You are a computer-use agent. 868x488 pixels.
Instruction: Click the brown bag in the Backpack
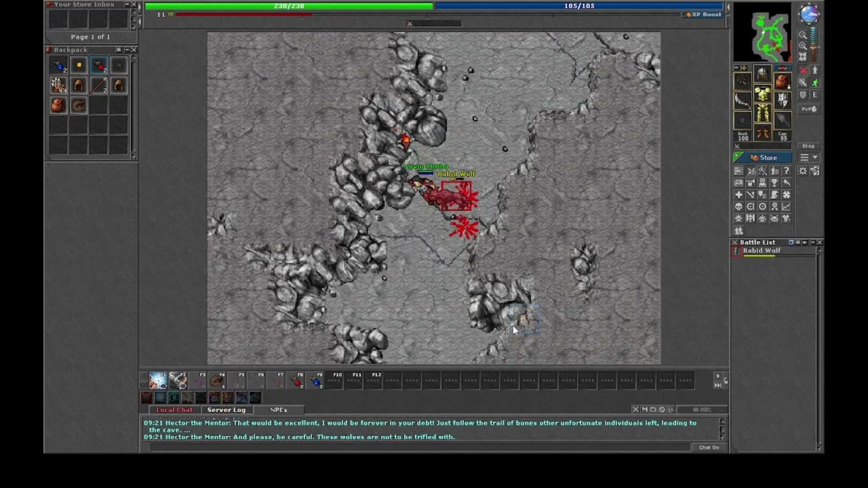click(x=59, y=105)
